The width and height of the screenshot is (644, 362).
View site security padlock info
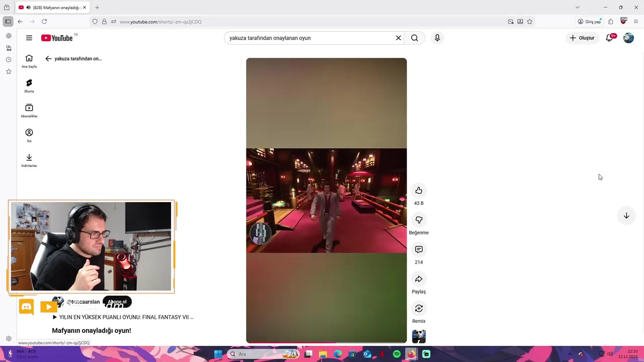click(104, 22)
